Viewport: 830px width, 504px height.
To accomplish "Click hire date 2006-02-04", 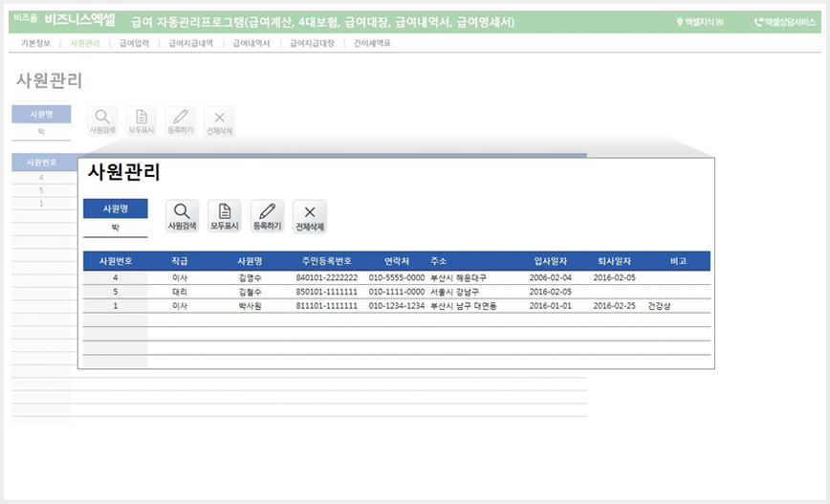I will point(551,278).
